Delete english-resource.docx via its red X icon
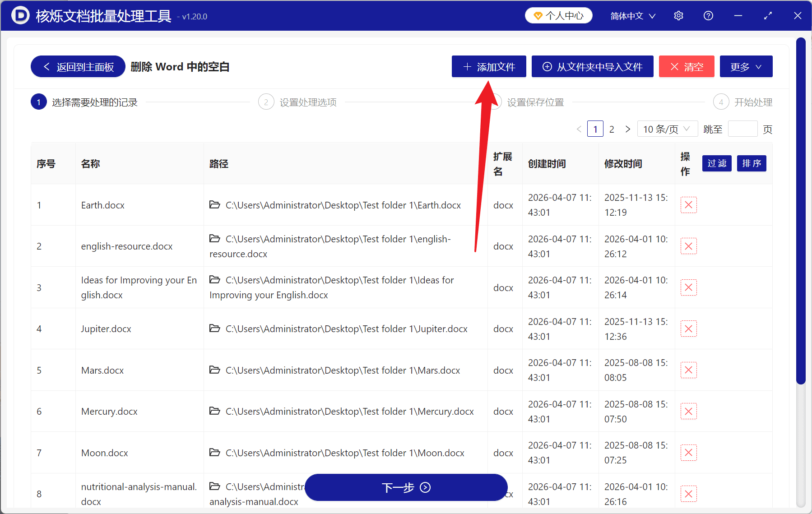This screenshot has height=514, width=812. click(x=688, y=246)
